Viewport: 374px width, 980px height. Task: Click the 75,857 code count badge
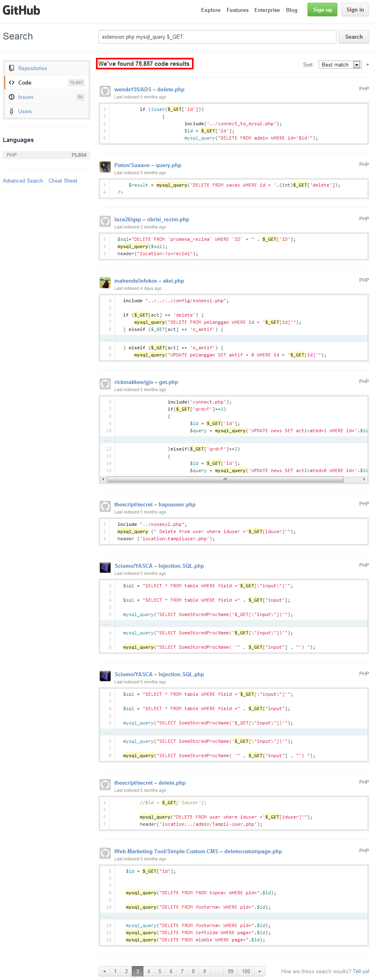76,83
